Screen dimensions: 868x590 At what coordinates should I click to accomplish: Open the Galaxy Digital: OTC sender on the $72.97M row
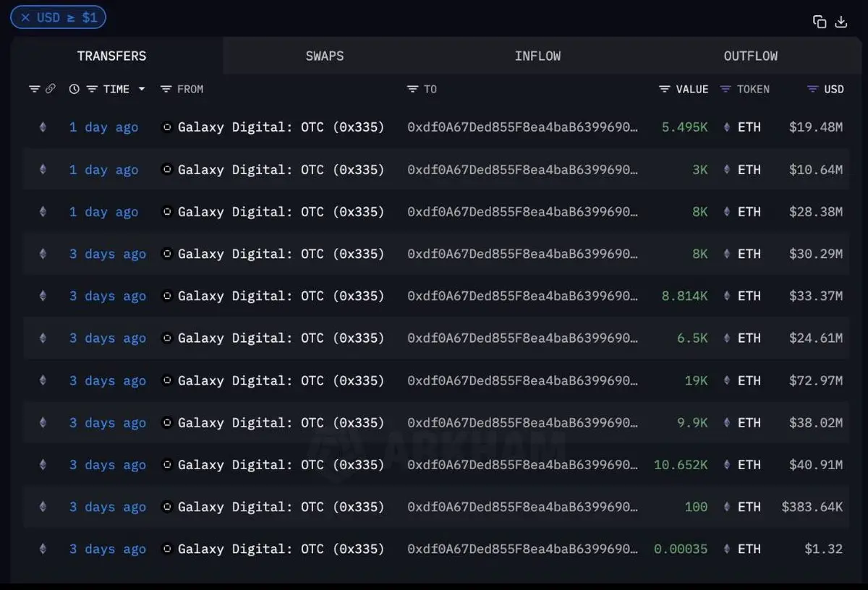coord(281,380)
